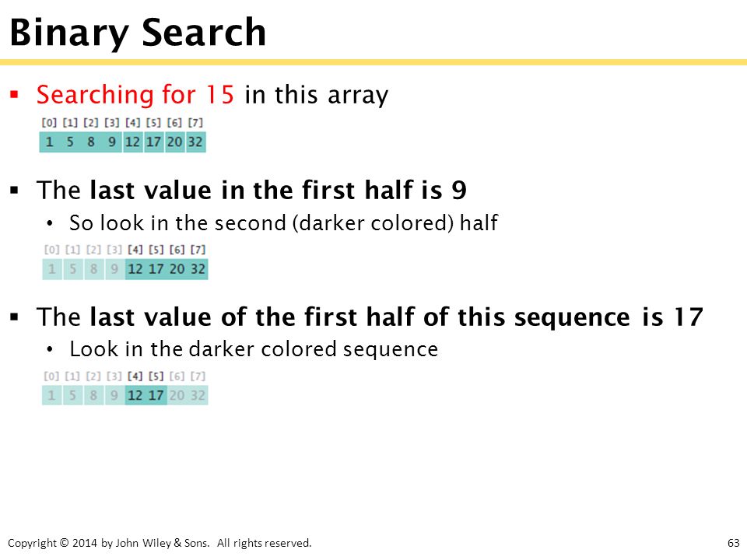
Task: Click the Binary Search slide title
Action: click(138, 33)
